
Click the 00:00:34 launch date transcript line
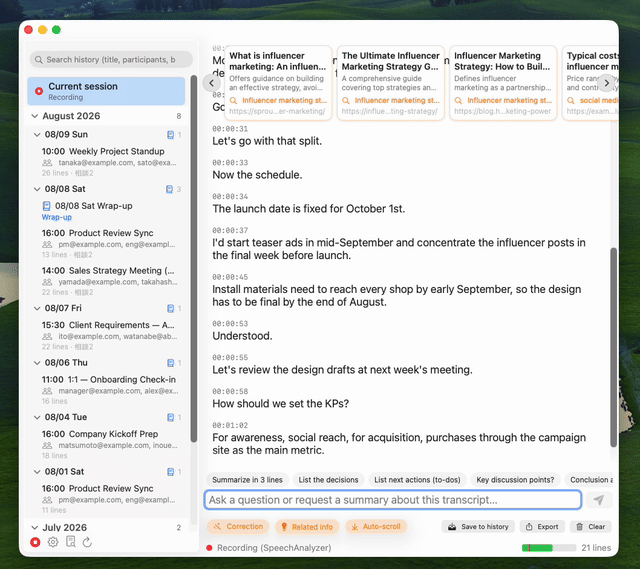point(309,209)
